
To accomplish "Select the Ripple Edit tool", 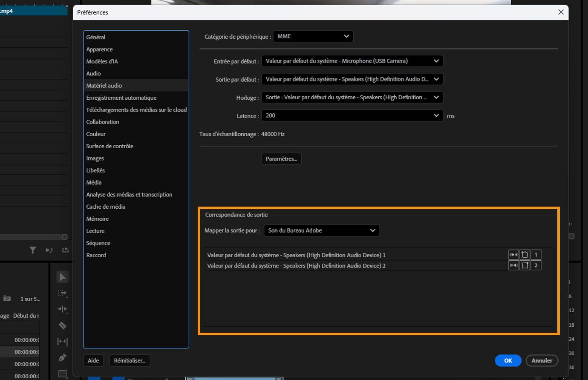I will coord(62,309).
